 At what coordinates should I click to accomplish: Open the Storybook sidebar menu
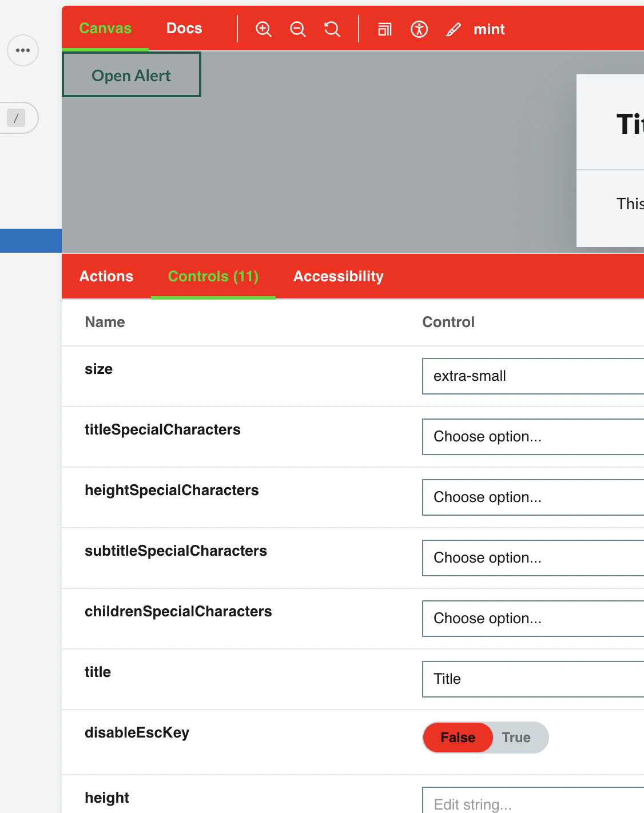[x=23, y=50]
